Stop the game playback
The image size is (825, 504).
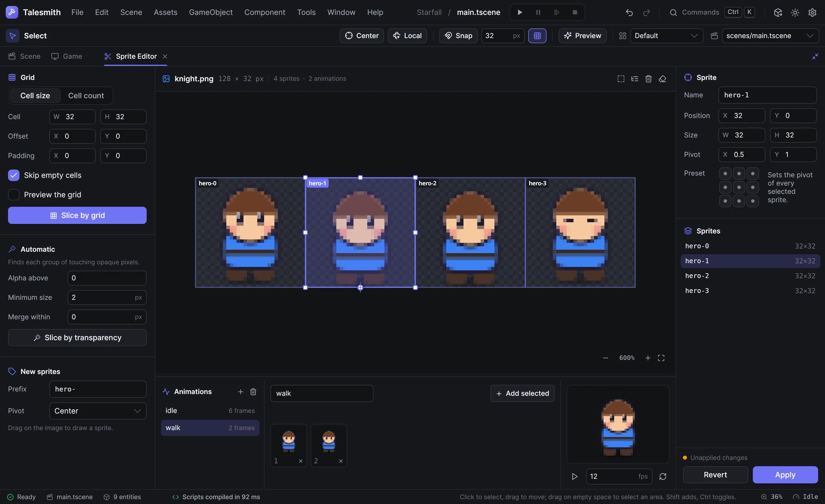(x=575, y=12)
